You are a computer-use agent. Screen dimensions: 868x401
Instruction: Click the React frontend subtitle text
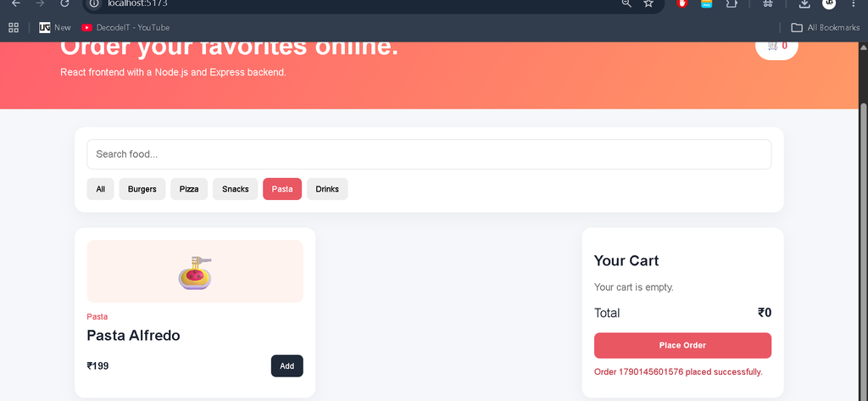[173, 73]
